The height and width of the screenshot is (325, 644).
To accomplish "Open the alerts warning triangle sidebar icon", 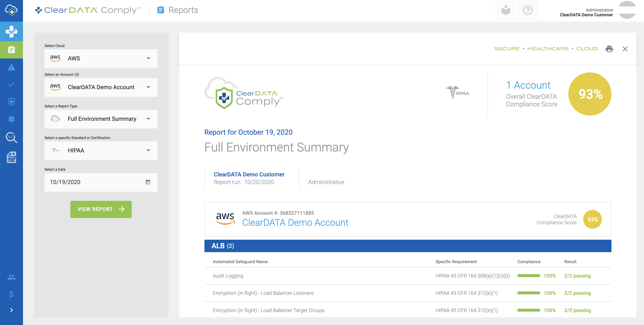I will coord(11,67).
